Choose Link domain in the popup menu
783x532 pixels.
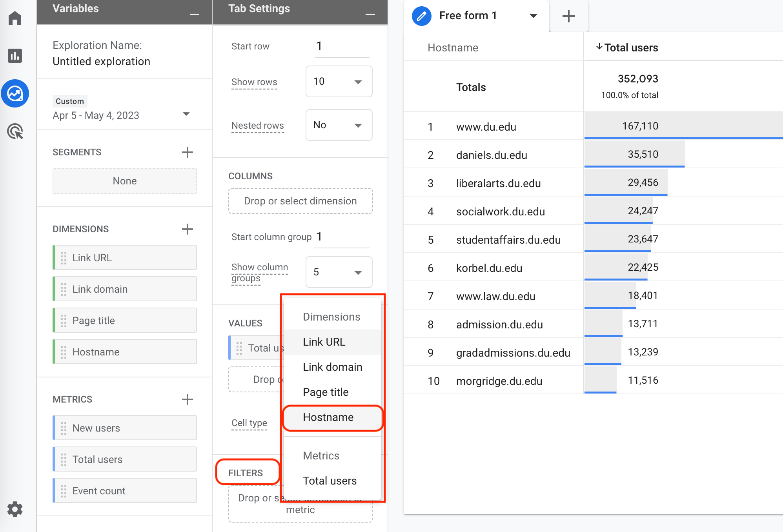tap(332, 367)
